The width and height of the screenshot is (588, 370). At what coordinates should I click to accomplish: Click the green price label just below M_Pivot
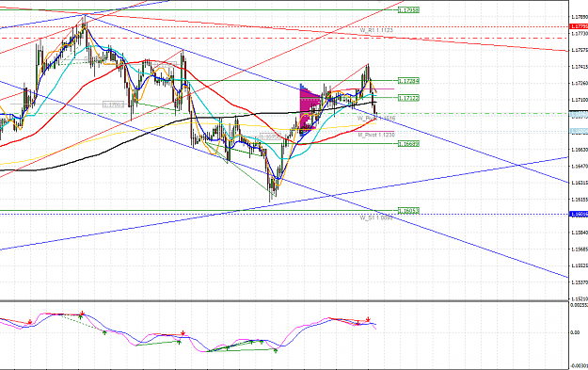[x=408, y=144]
